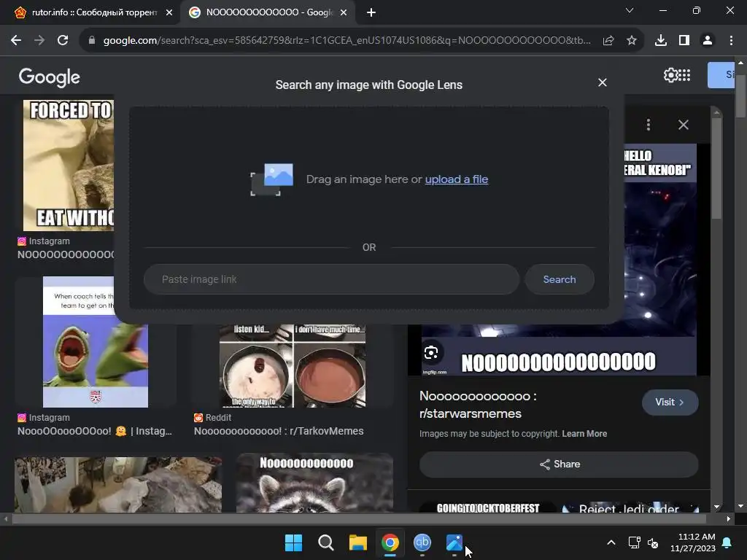Click the Share button
The height and width of the screenshot is (560, 747).
559,464
